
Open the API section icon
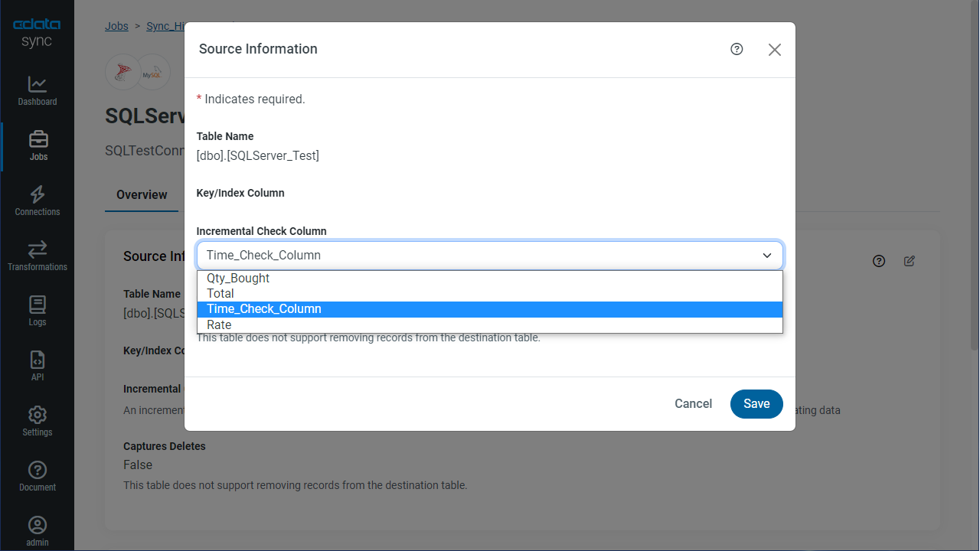(x=37, y=360)
